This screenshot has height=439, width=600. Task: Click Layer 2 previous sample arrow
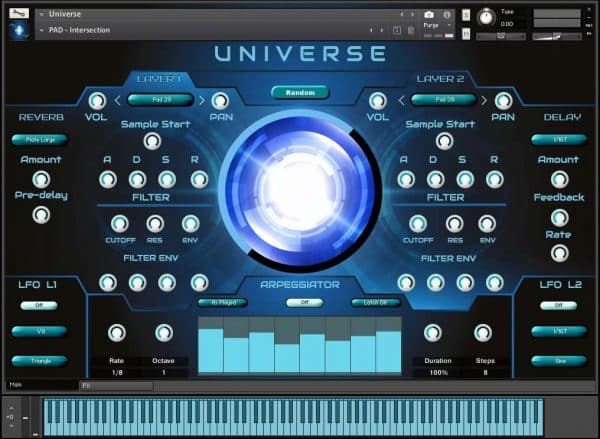click(x=401, y=101)
